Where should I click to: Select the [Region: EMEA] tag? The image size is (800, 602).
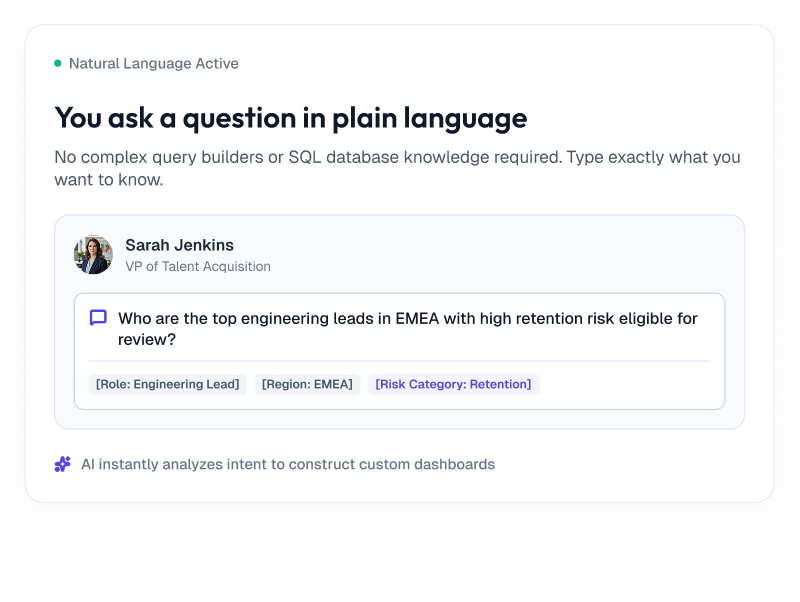click(307, 384)
